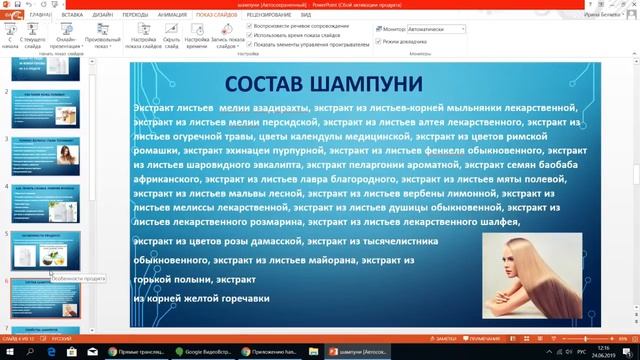640x360 pixels.
Task: Click the Undo icon in quick access toolbar
Action: click(29, 4)
